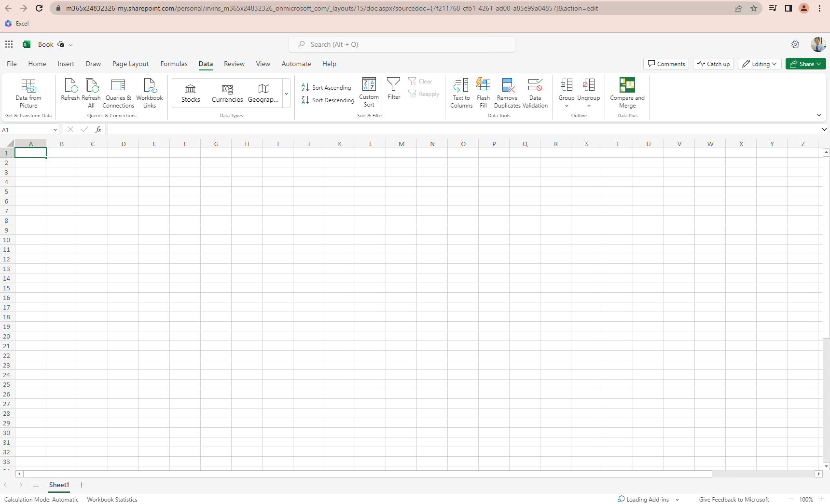This screenshot has width=830, height=504.
Task: Switch to the Formulas tab
Action: [x=174, y=63]
